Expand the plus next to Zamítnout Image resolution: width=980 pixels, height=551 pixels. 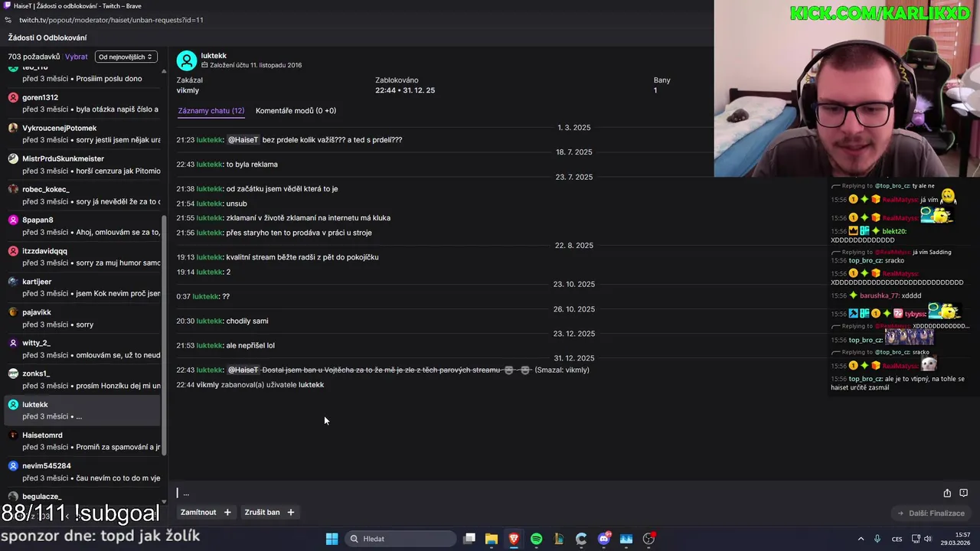[227, 512]
